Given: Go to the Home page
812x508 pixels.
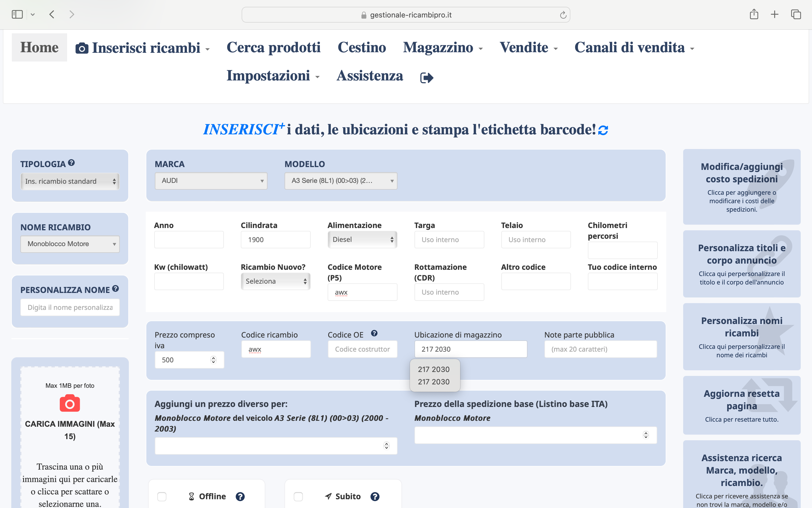Looking at the screenshot, I should tap(39, 47).
